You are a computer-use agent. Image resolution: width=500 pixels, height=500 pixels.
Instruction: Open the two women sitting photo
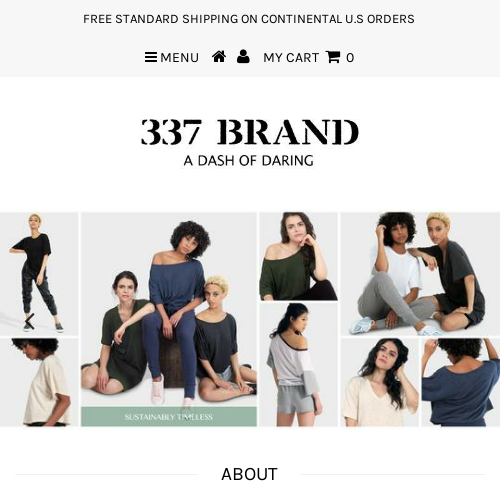[x=420, y=274]
